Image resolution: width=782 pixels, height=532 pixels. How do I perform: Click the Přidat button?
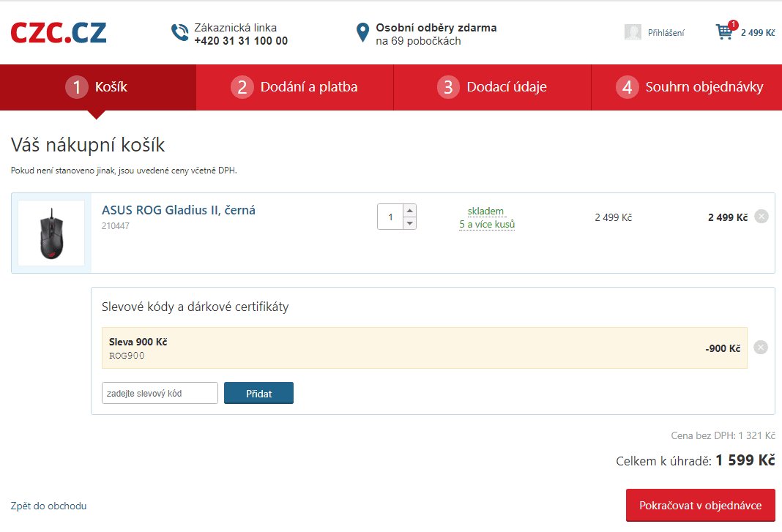[259, 393]
